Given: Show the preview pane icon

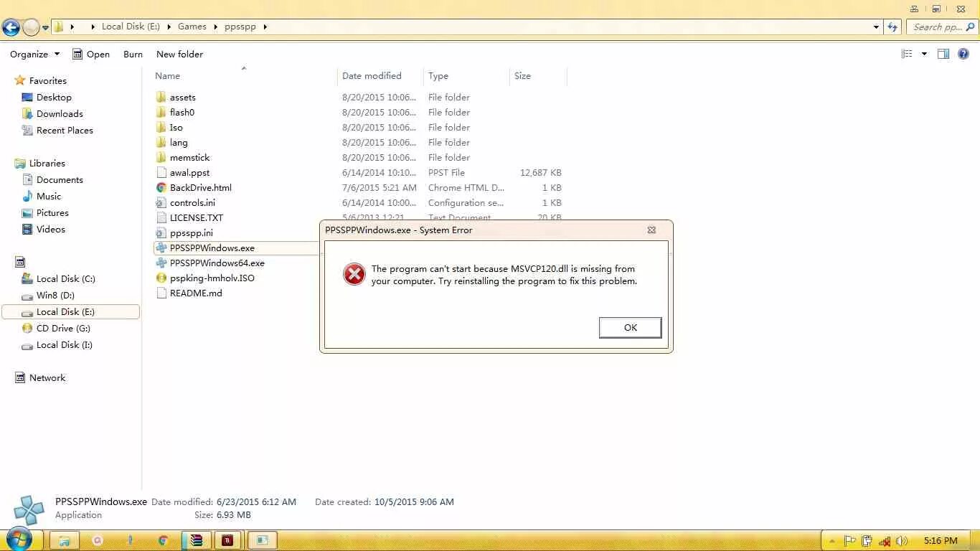Looking at the screenshot, I should point(943,54).
